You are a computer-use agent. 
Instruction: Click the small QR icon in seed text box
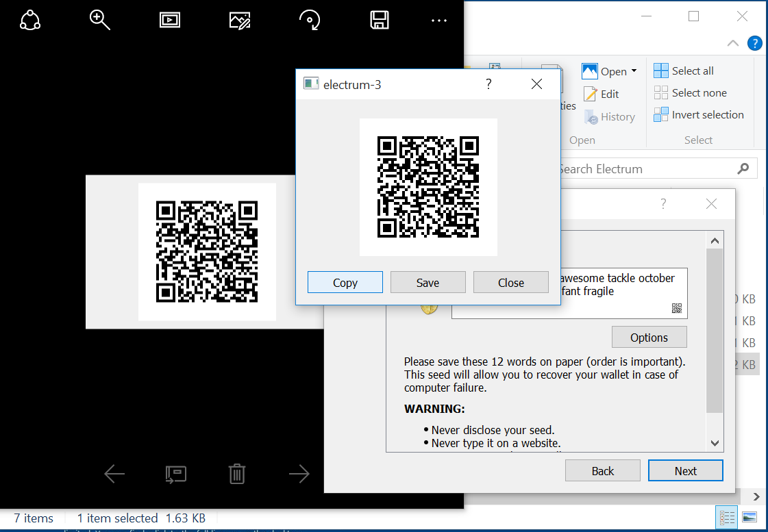point(677,308)
